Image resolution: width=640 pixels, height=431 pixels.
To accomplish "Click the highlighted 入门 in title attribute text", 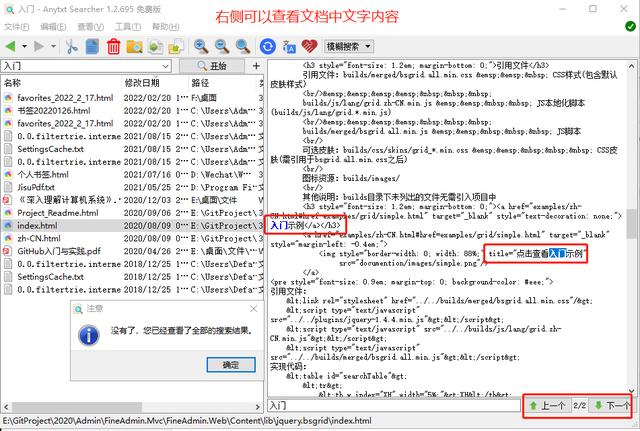I will coord(558,254).
